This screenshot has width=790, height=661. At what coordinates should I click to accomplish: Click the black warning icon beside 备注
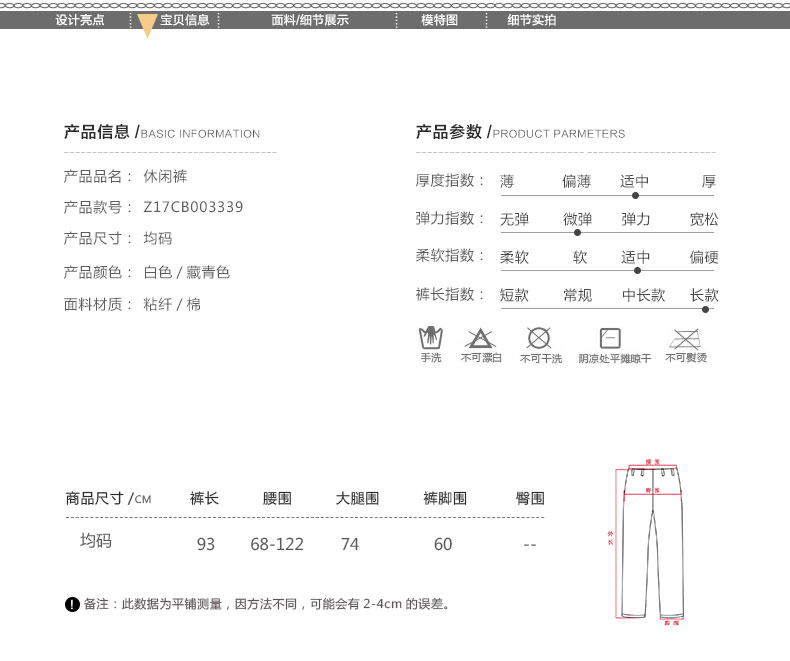pos(72,604)
